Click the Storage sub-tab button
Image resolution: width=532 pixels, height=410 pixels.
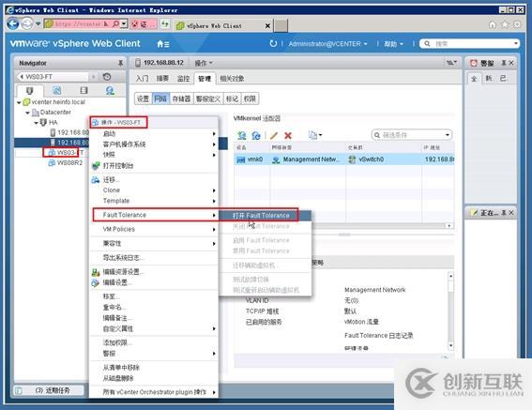(181, 99)
